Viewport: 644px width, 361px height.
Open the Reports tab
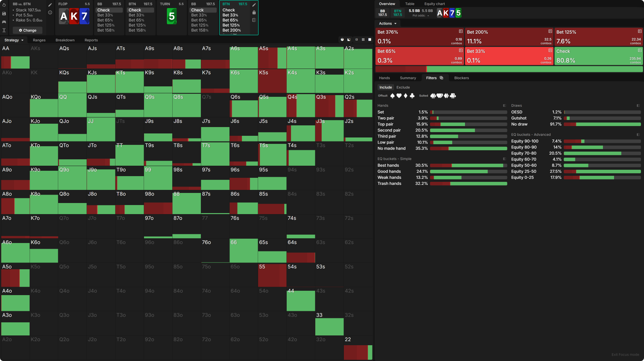(91, 40)
